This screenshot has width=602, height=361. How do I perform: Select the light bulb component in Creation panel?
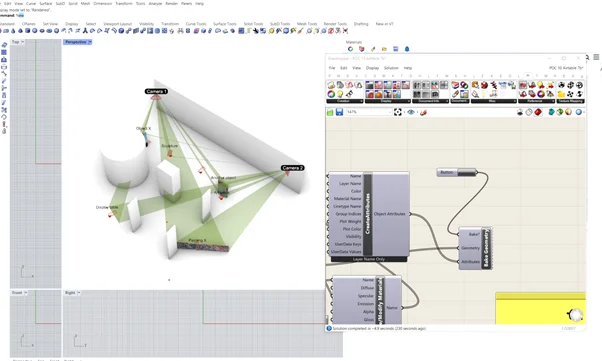point(340,94)
